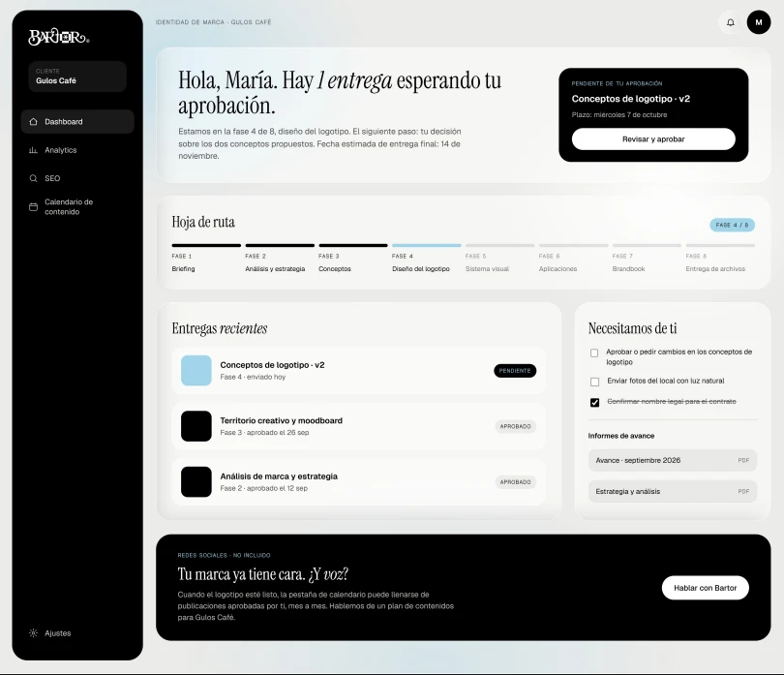Image resolution: width=784 pixels, height=675 pixels.
Task: Click the 'Análisis y estrategia' phase label
Action: point(275,268)
